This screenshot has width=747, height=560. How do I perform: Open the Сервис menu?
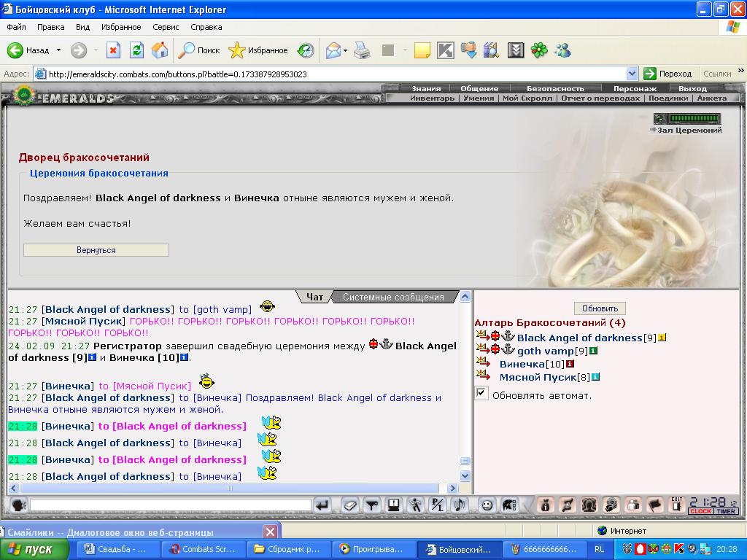pos(166,27)
